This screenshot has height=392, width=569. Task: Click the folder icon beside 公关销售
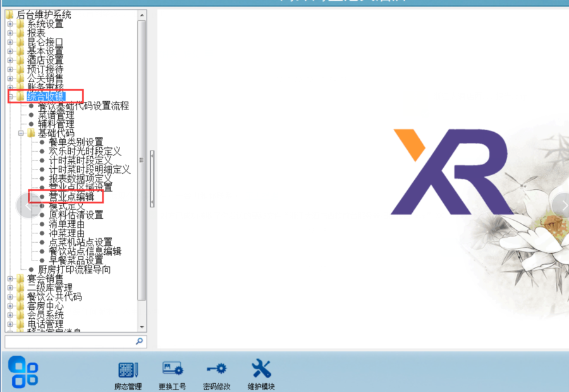[21, 78]
